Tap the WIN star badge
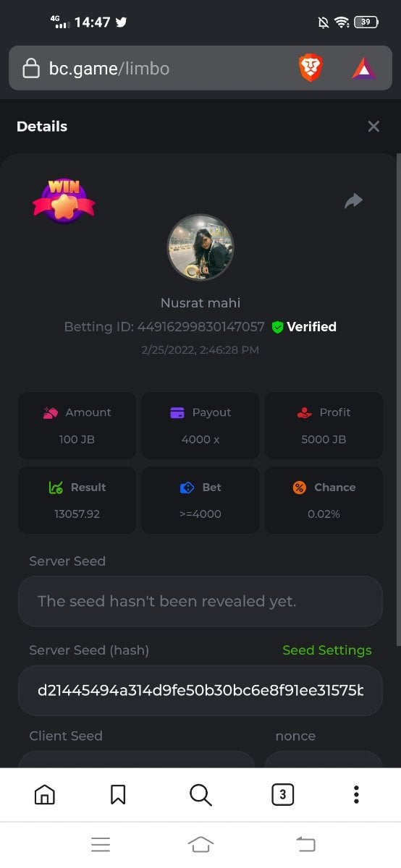 point(64,200)
